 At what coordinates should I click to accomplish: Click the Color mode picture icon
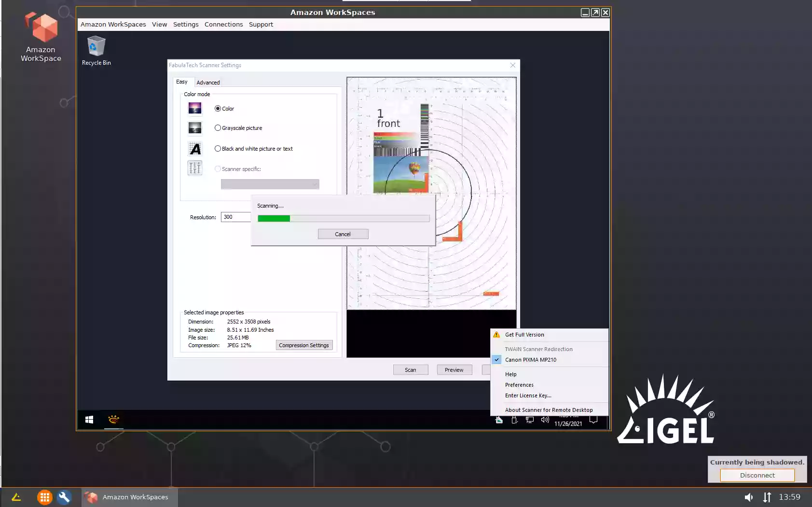195,108
